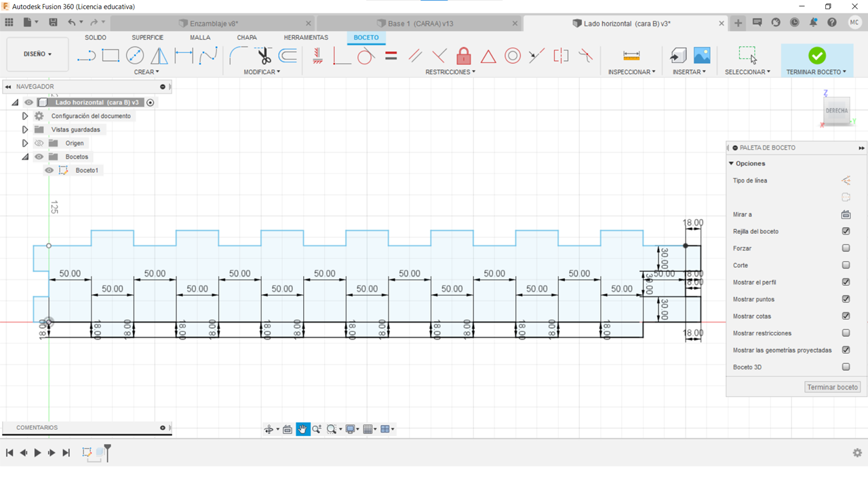Toggle Mostrar las geometrías proyectadas checkbox
The height and width of the screenshot is (488, 868).
click(846, 350)
